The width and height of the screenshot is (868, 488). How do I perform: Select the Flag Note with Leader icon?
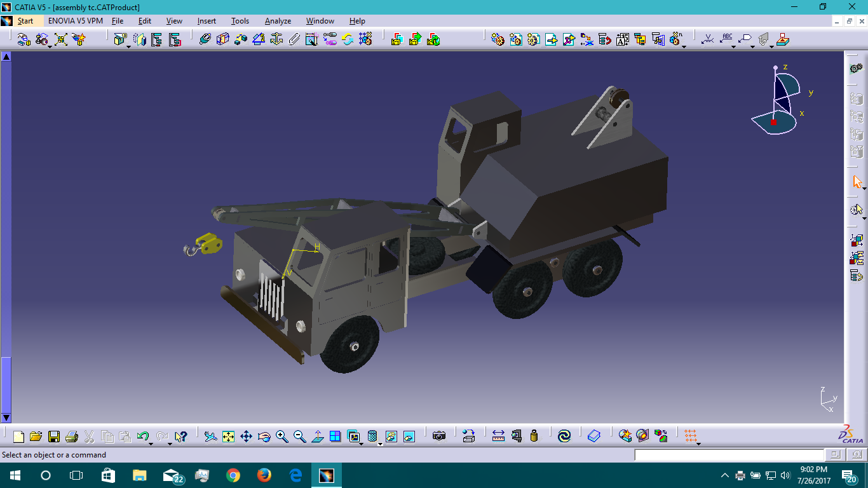pyautogui.click(x=745, y=39)
